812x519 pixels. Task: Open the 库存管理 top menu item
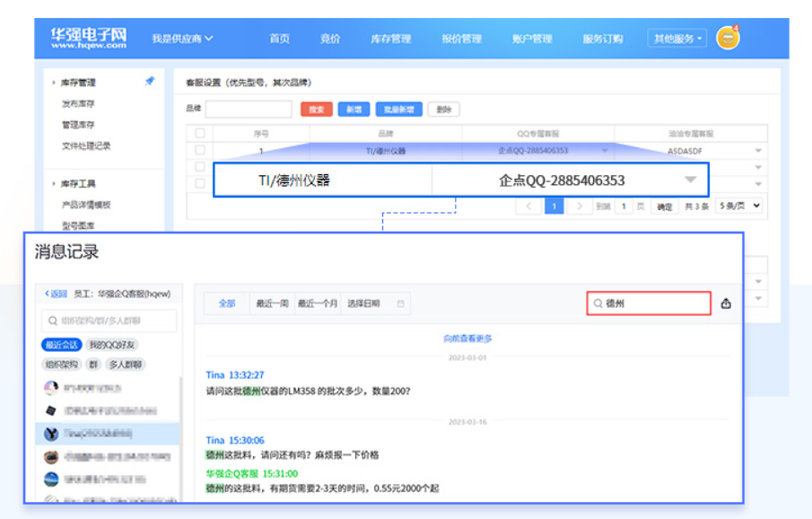390,39
